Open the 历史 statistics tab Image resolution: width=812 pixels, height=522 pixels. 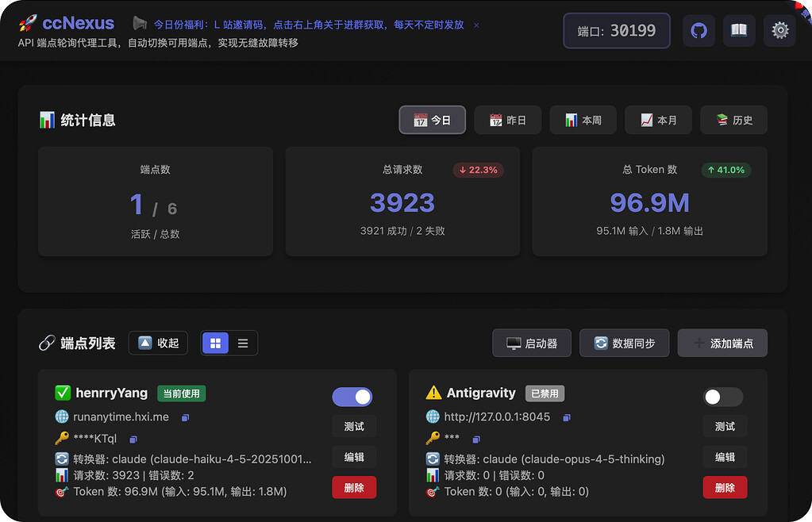[733, 120]
